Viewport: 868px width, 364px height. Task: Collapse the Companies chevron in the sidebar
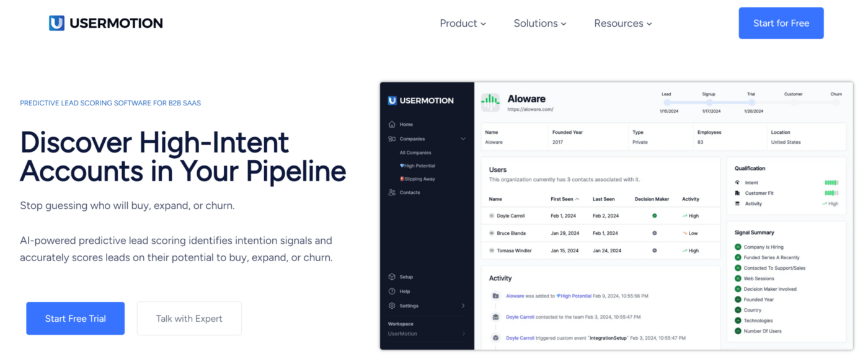coord(463,139)
